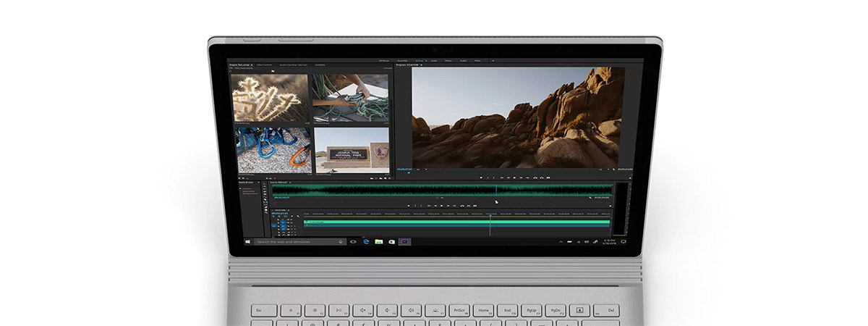Click the Search the web and Windows box

click(297, 241)
